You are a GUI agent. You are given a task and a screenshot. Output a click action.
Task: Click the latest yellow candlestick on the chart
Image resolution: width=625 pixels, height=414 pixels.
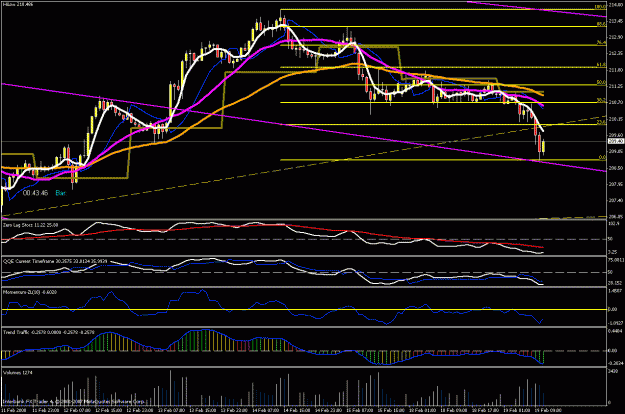(x=543, y=146)
